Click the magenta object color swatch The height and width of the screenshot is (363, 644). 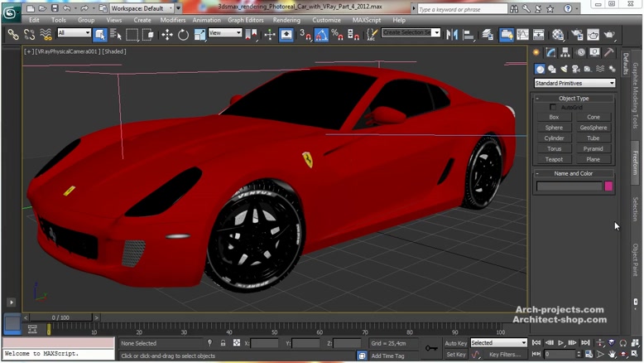point(609,186)
